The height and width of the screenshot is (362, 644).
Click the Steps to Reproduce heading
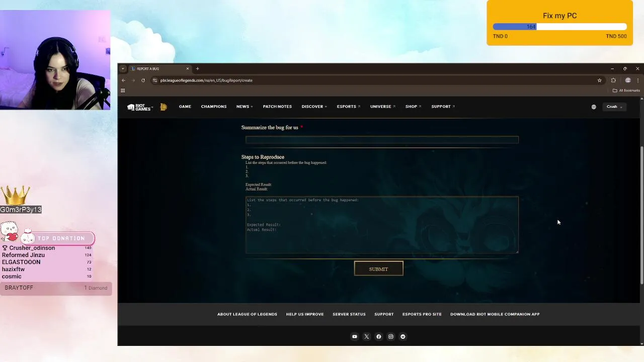[x=263, y=157]
